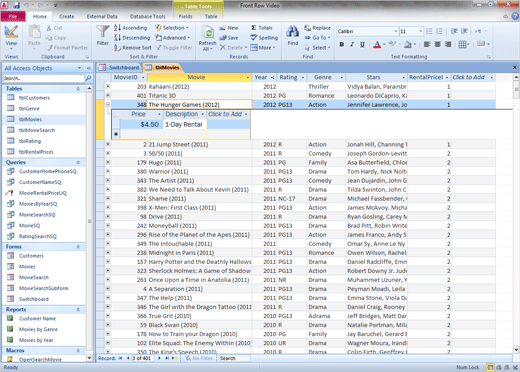Screen dimensions: 520x372
Task: Open Gridlines options
Action: pos(464,44)
